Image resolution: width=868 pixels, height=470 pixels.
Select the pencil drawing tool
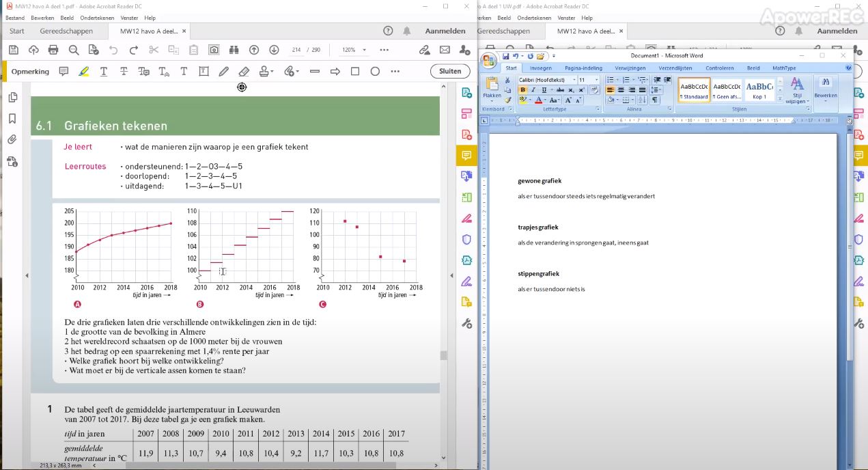223,71
